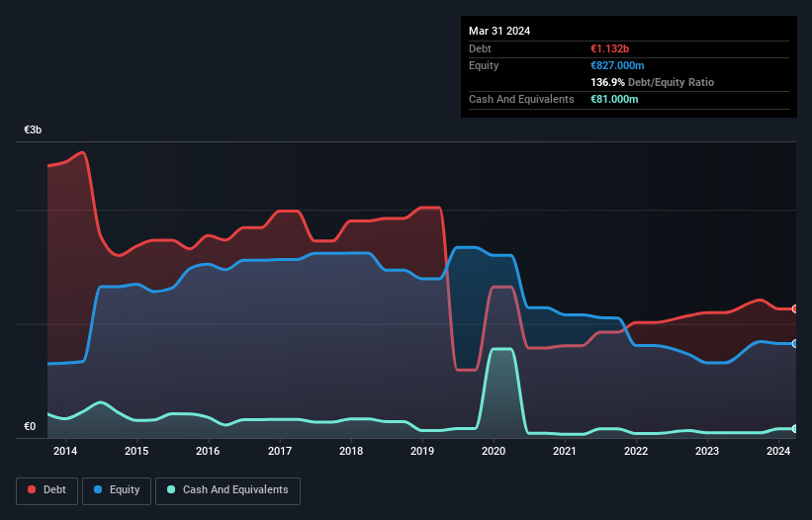The height and width of the screenshot is (520, 812).
Task: Select the 2016 x-axis label
Action: coord(208,451)
